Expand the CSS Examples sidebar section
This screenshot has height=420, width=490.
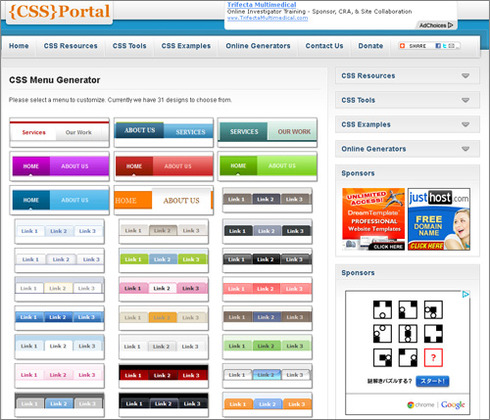tap(407, 124)
